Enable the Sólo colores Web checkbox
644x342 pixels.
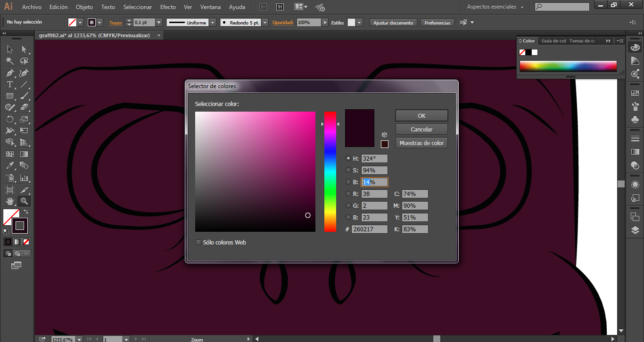pos(198,243)
